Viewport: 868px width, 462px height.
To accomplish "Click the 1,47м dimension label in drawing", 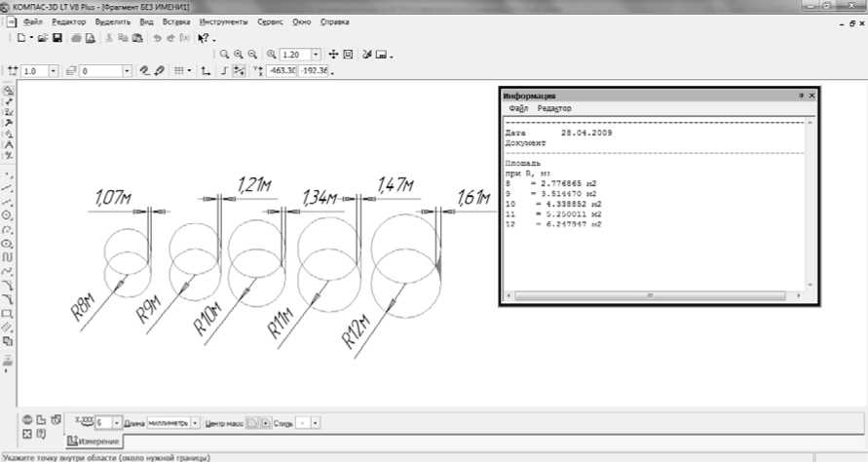I will (x=396, y=184).
